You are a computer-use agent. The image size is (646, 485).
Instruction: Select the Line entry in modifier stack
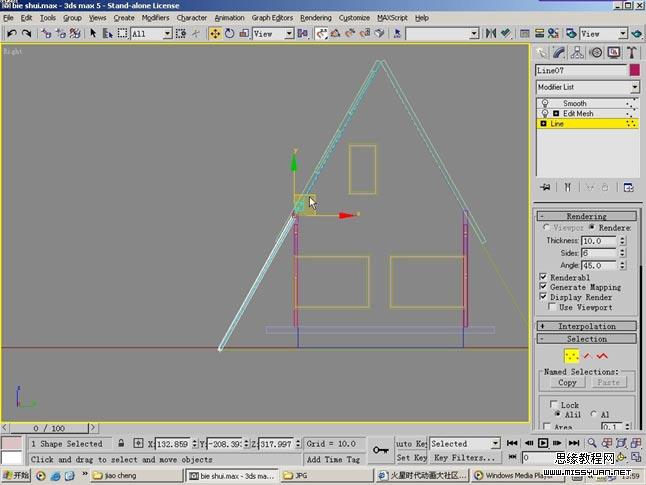pos(587,124)
